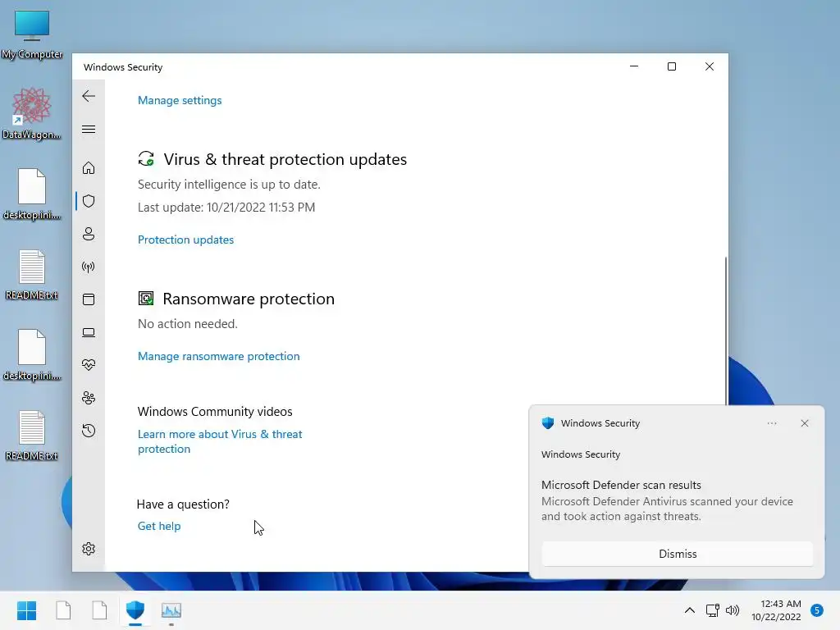
Task: Open Protection history clock icon
Action: (x=89, y=431)
